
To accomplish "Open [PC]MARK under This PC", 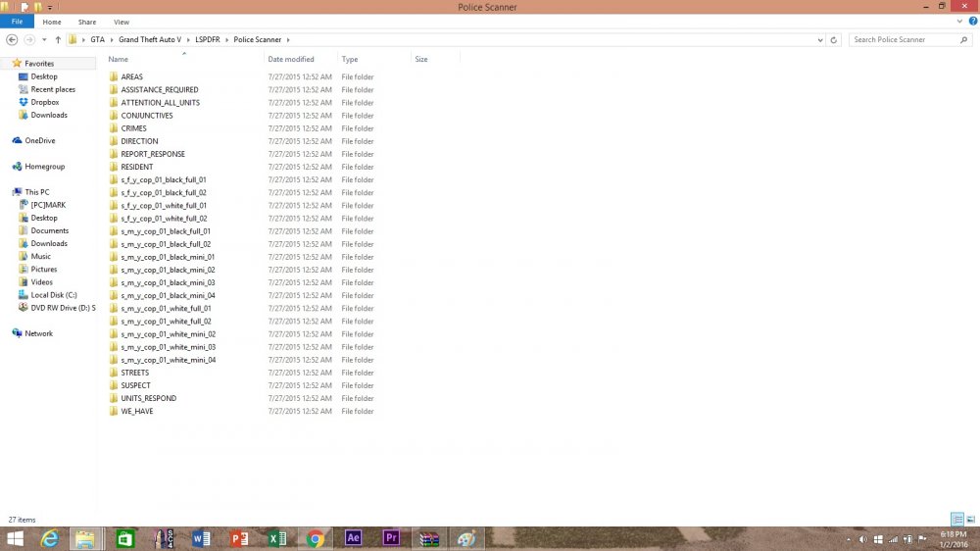I will click(48, 205).
